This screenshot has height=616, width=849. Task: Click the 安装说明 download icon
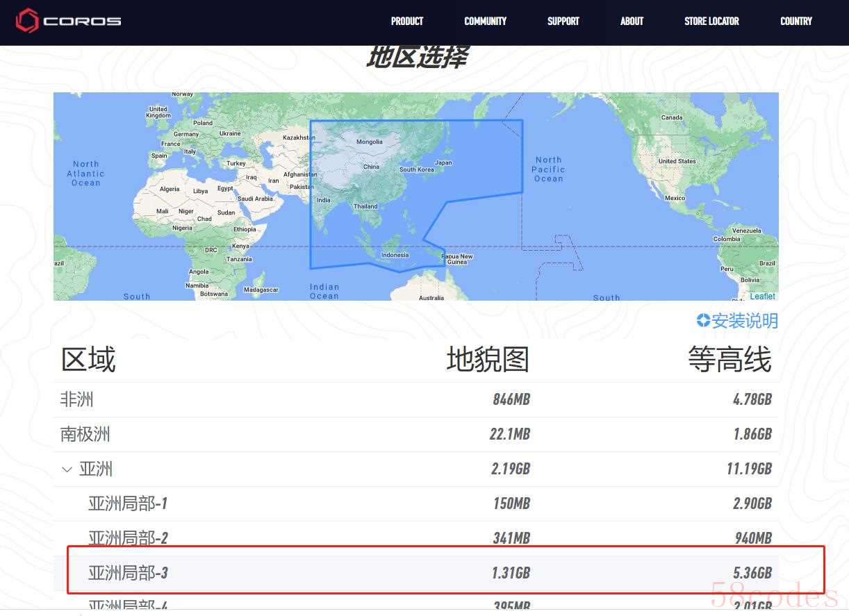703,320
